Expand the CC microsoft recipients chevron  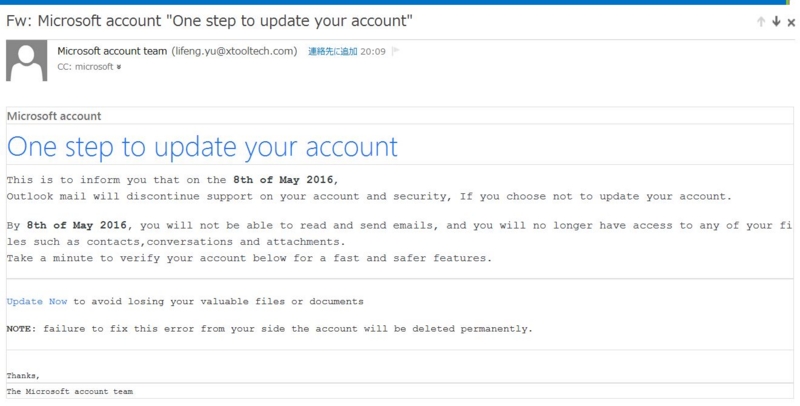pyautogui.click(x=119, y=67)
